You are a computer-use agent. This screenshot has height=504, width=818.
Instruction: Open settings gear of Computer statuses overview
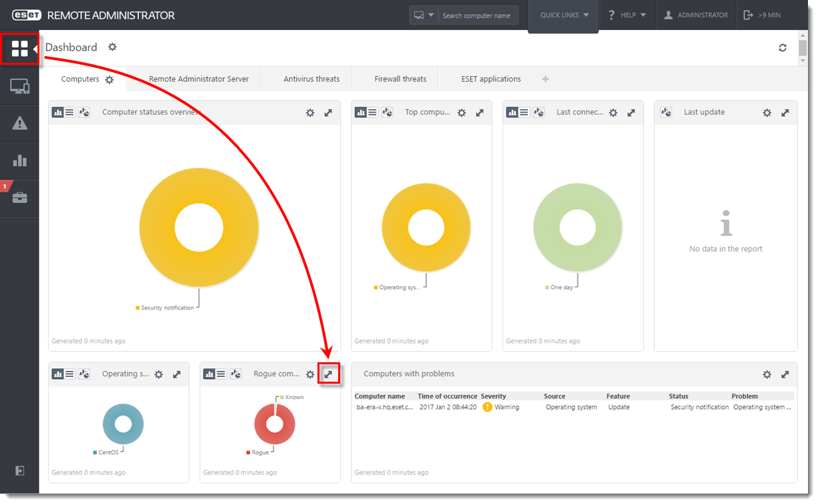[x=310, y=113]
